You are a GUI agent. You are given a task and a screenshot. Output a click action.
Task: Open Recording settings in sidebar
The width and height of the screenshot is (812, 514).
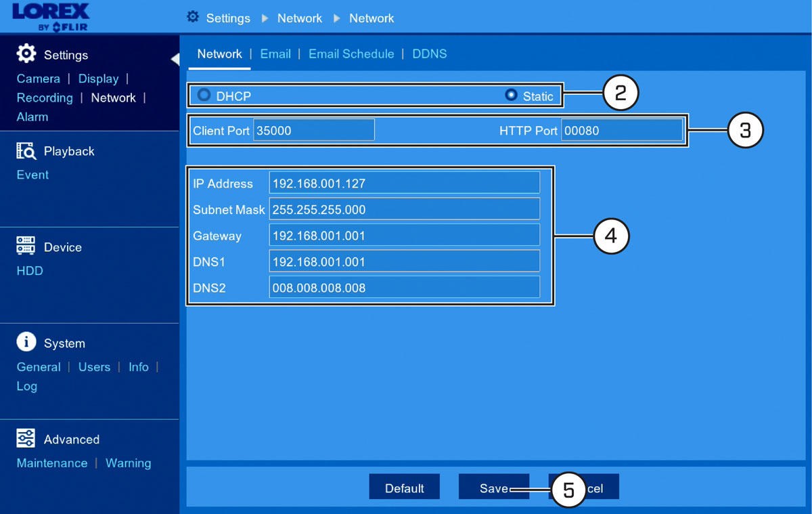[x=45, y=98]
